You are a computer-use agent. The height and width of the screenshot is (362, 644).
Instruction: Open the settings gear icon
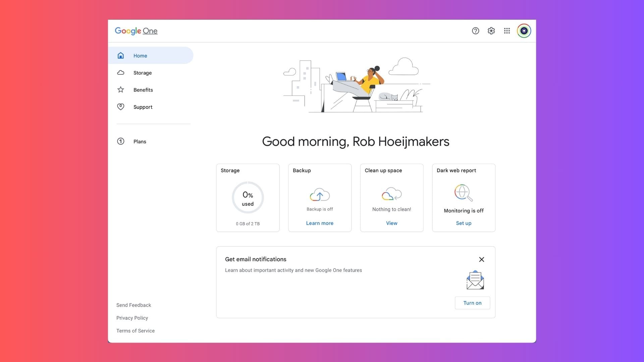pos(491,31)
